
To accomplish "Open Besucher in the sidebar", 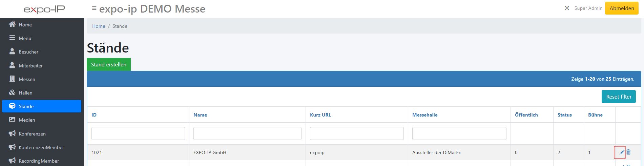I will [x=28, y=52].
